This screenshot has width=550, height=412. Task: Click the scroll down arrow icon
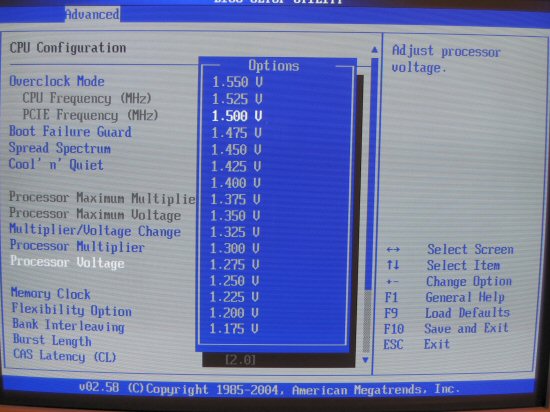pos(365,360)
